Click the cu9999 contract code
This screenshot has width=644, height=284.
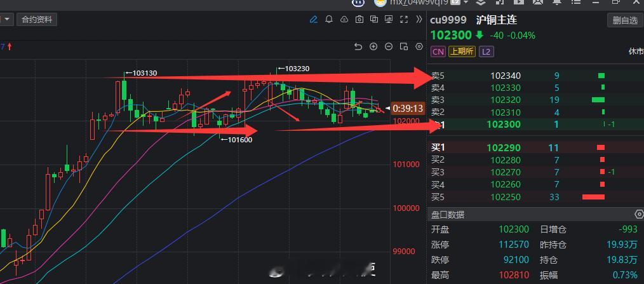(x=448, y=20)
